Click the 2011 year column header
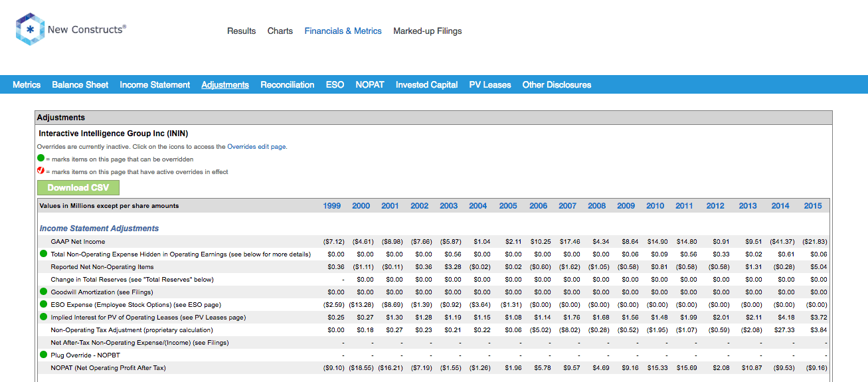868x382 pixels. (685, 206)
